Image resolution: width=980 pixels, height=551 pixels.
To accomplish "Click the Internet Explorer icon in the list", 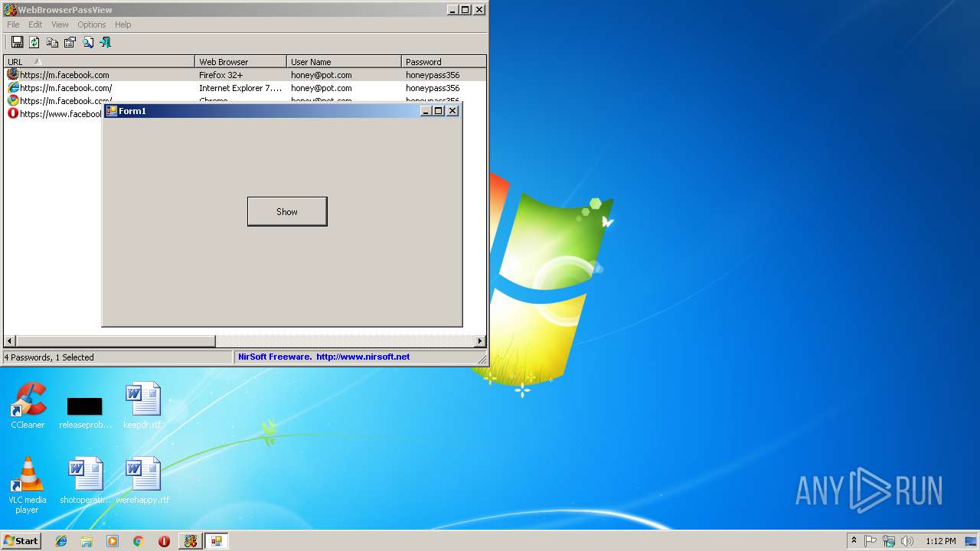I will 12,88.
